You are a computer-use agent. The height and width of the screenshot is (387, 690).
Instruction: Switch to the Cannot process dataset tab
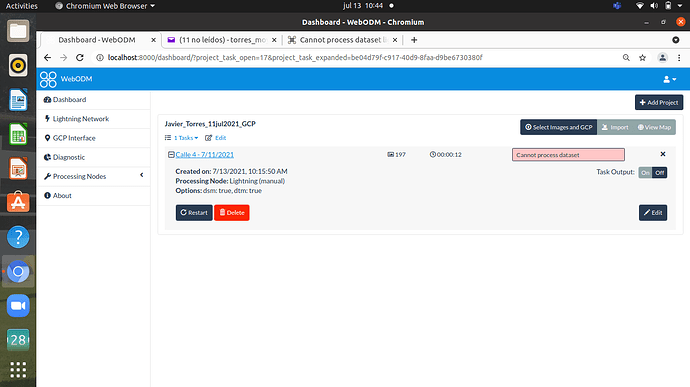(x=343, y=40)
